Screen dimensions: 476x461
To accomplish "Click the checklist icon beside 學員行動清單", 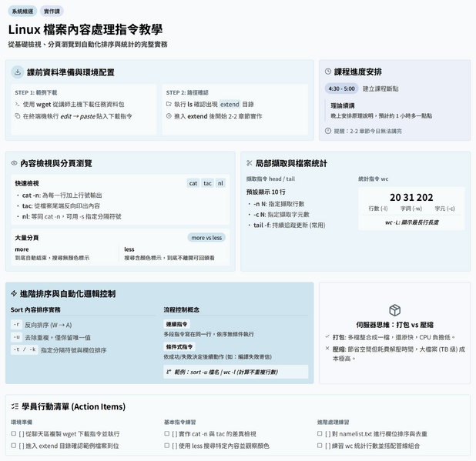I will point(15,406).
